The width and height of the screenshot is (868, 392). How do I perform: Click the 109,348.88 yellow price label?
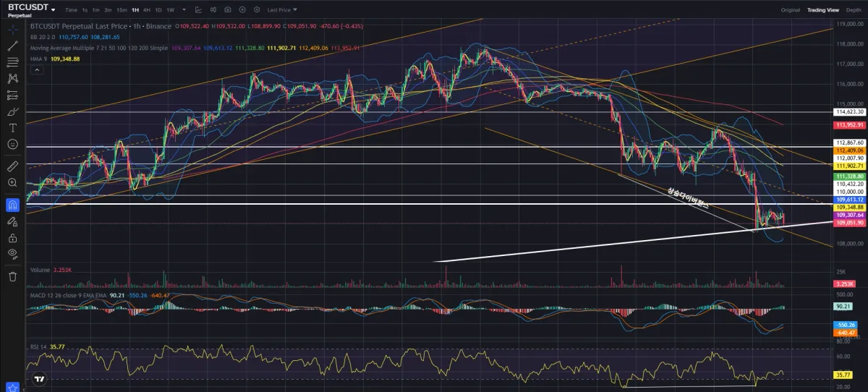click(x=848, y=207)
